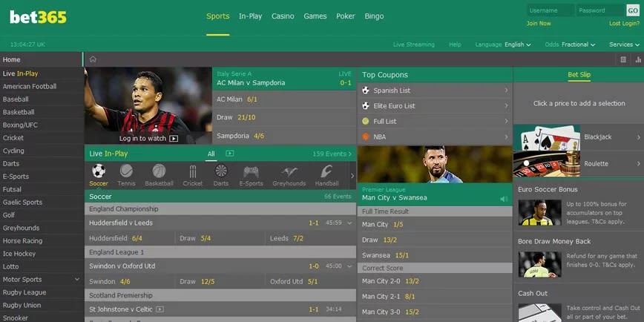Screen dimensions: 644x322
Task: Toggle the live streaming video filter icon
Action: click(x=229, y=154)
